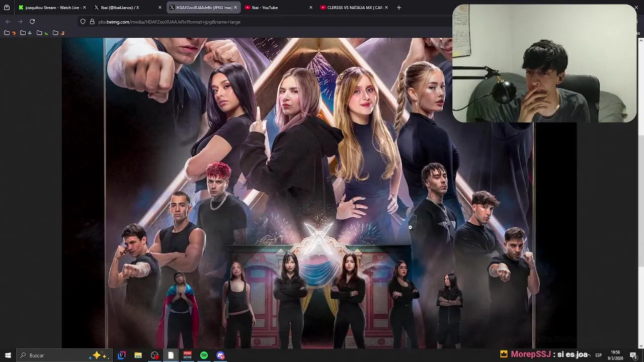Close the HDAFZooXUAAJeRv JPEG image tab
This screenshot has height=362, width=644.
(235, 8)
